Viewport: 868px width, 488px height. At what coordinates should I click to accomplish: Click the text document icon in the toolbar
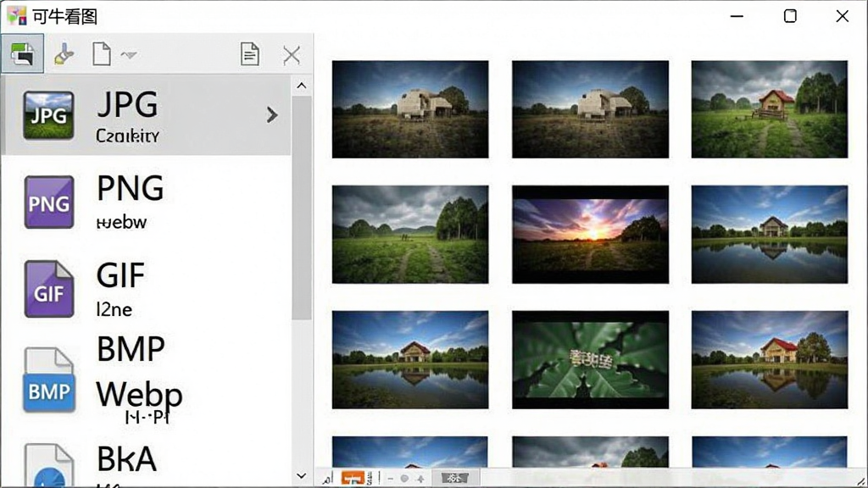pos(250,54)
